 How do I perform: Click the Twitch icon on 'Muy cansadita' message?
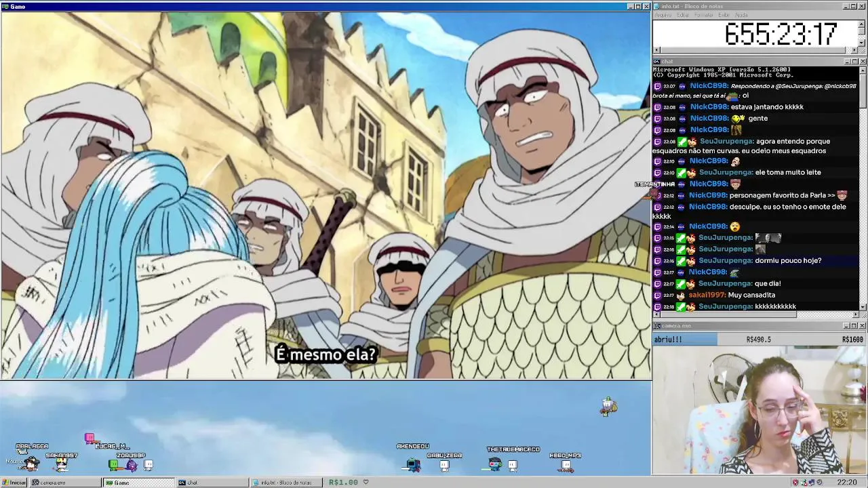tap(657, 296)
